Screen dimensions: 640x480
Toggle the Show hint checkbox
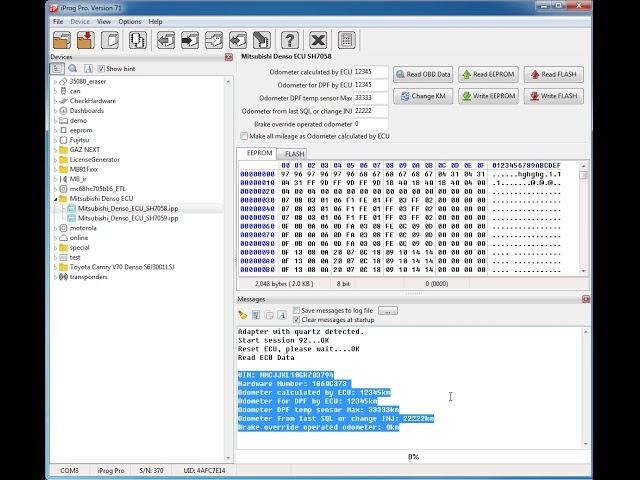pos(101,69)
